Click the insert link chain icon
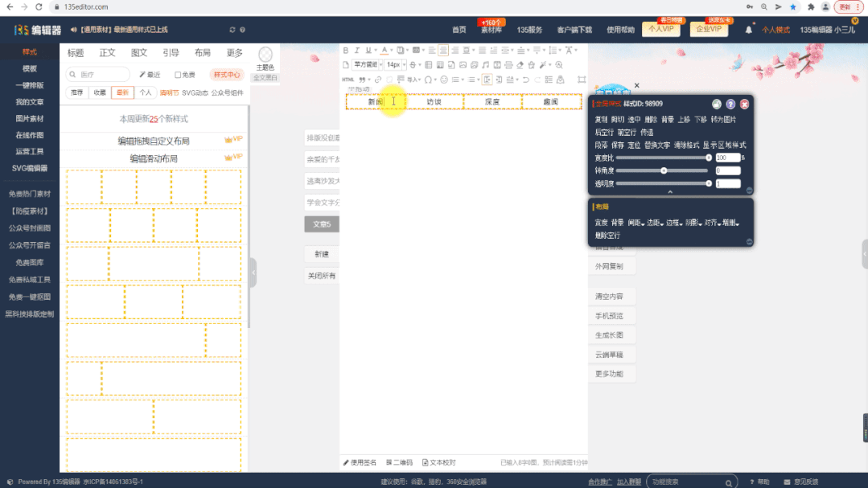This screenshot has height=488, width=868. (377, 80)
